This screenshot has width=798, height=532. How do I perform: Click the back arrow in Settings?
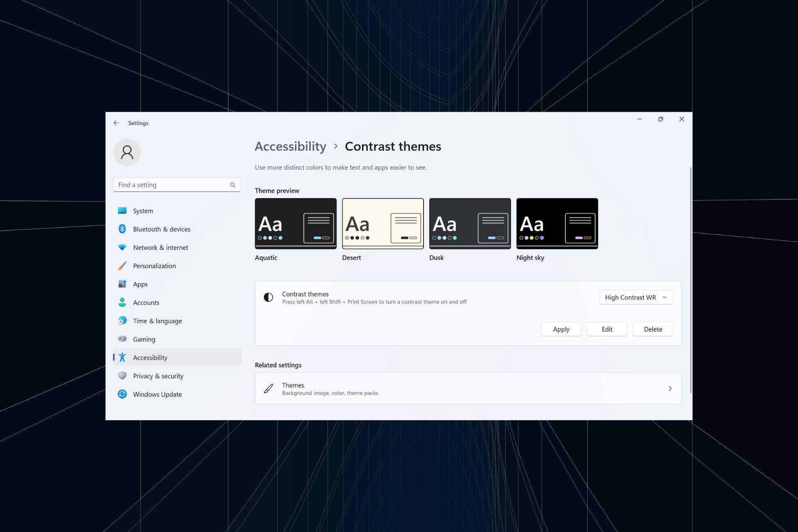coord(116,123)
